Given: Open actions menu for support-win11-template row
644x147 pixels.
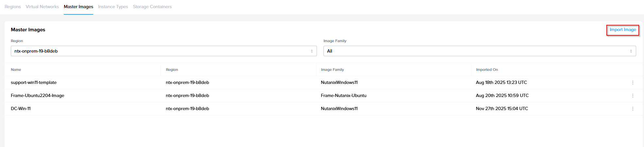Looking at the screenshot, I should click(x=633, y=83).
